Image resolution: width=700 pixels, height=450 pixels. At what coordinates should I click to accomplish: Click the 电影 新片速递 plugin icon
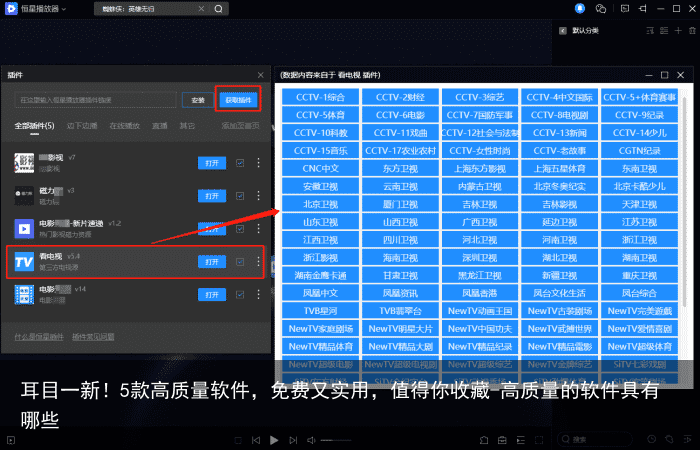[23, 229]
